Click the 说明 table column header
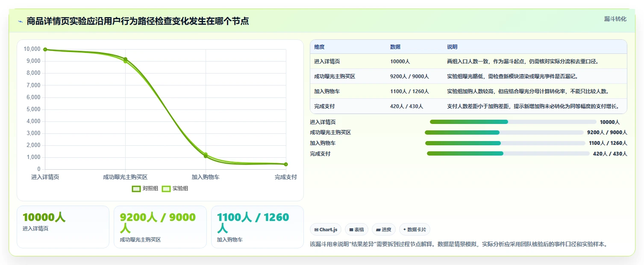The height and width of the screenshot is (265, 644). pyautogui.click(x=452, y=47)
